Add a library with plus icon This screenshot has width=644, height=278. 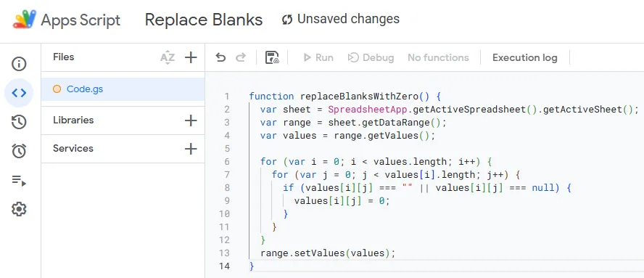pyautogui.click(x=191, y=120)
